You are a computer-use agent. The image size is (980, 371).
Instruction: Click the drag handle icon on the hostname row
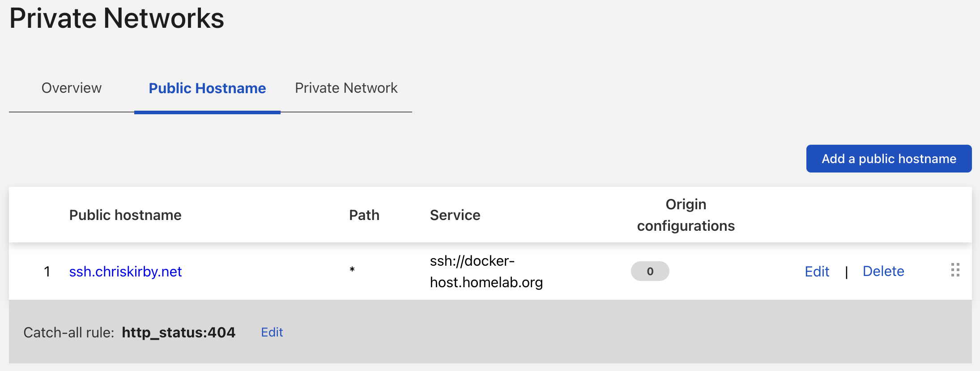click(x=955, y=271)
